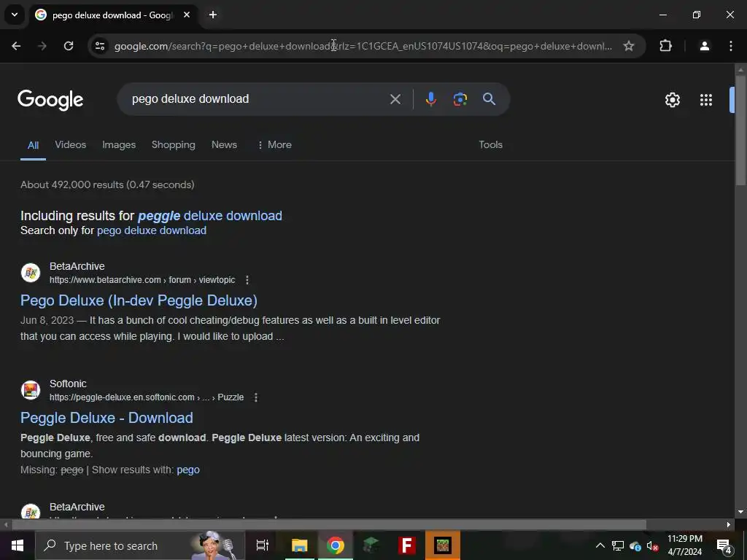747x560 pixels.
Task: Show results with pego link
Action: coord(188,470)
